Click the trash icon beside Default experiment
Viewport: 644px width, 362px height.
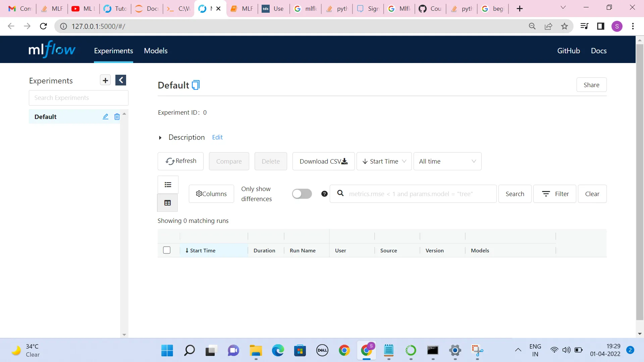117,117
